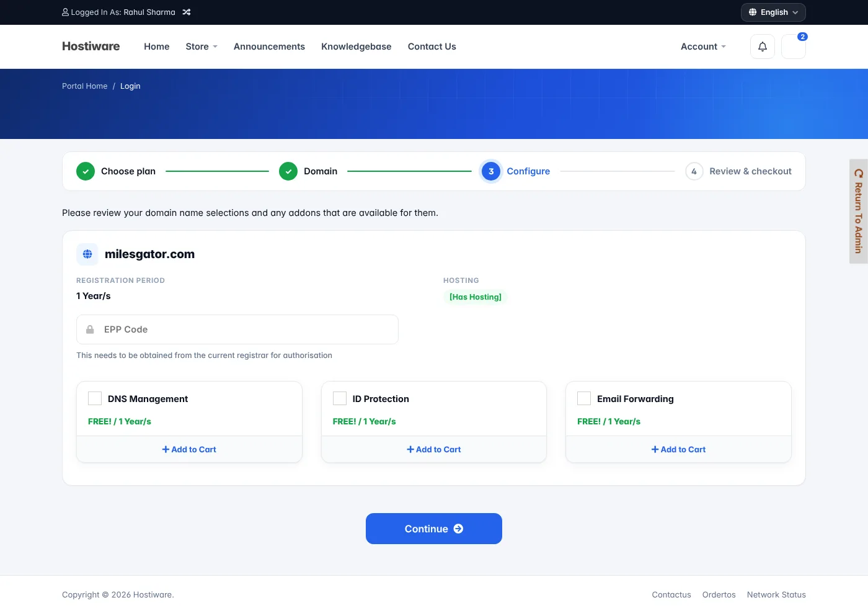Image resolution: width=868 pixels, height=613 pixels.
Task: Click the Login breadcrumb
Action: pyautogui.click(x=130, y=86)
